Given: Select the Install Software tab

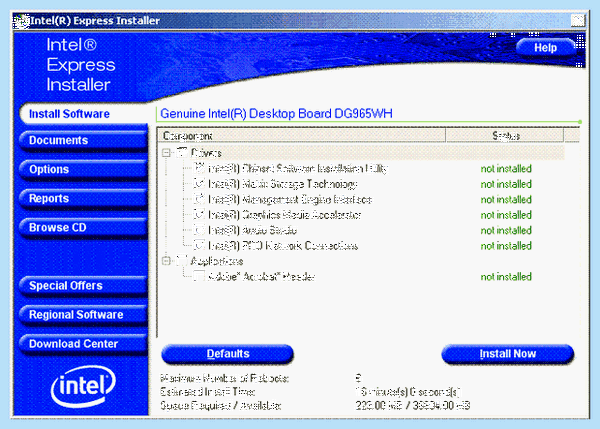Looking at the screenshot, I should click(84, 114).
